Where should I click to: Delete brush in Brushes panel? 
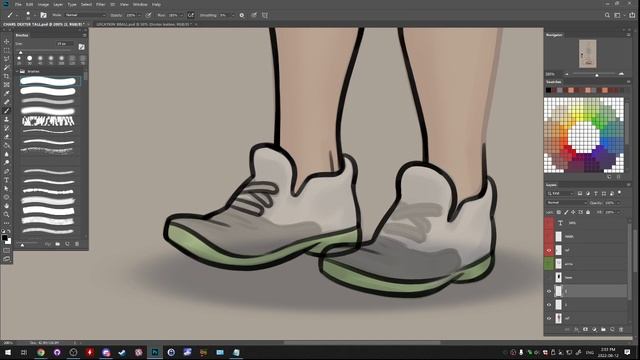point(77,244)
